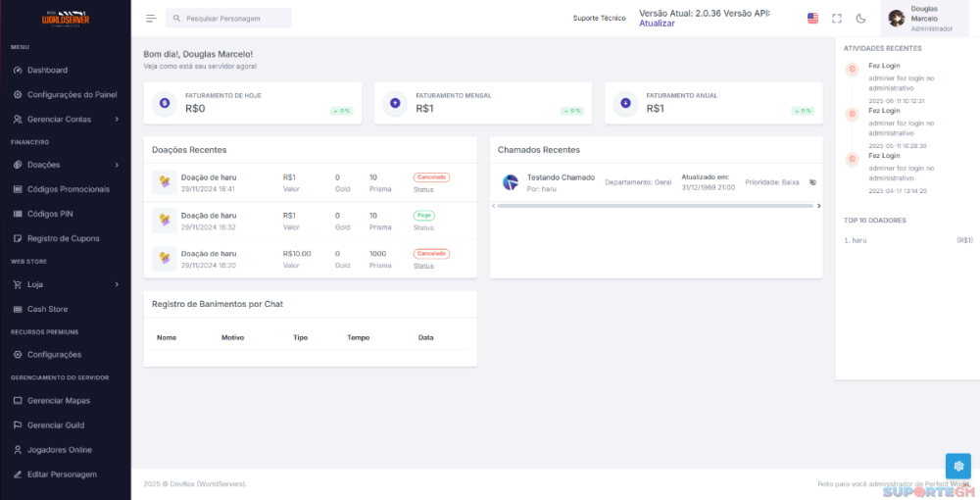
Task: Open Dashboard from the sidebar menu
Action: point(47,71)
